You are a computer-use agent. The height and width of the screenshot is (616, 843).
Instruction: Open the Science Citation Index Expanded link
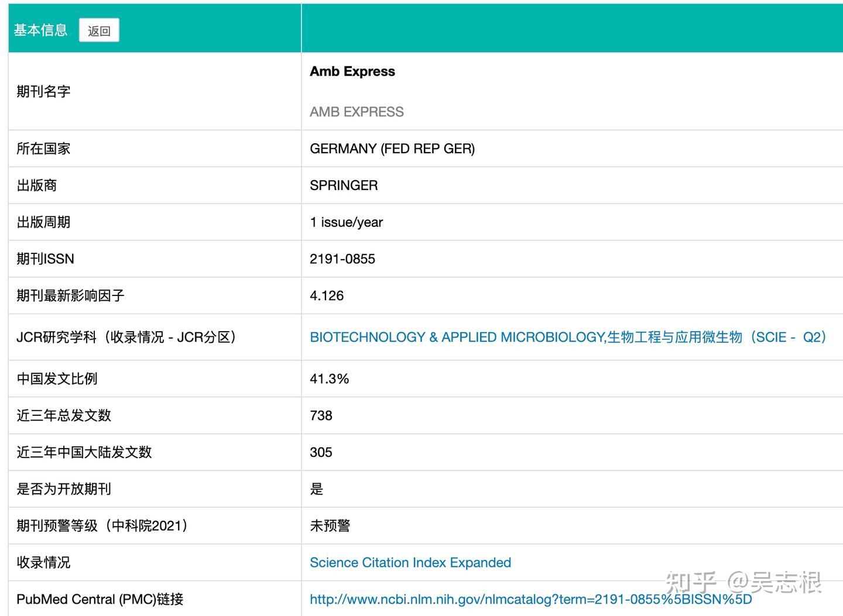[410, 562]
